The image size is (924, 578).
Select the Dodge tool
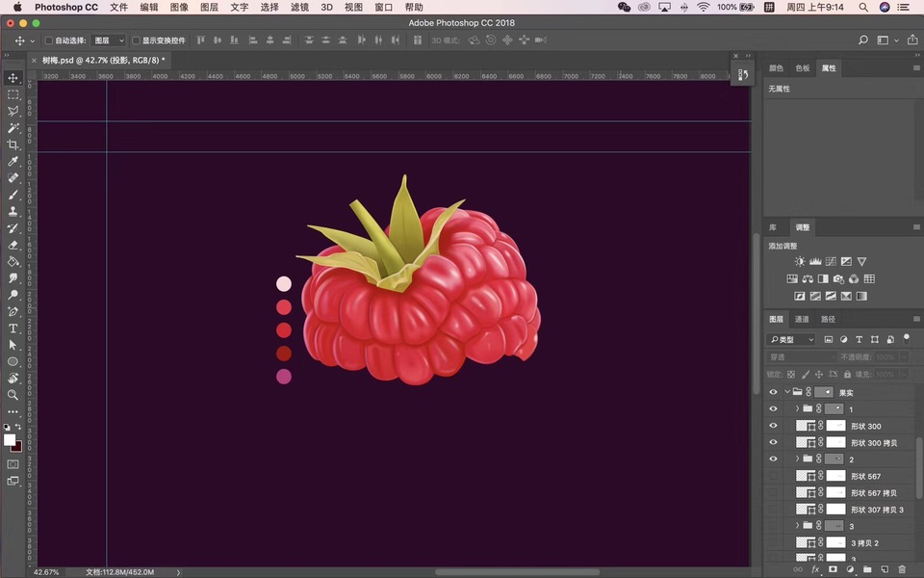(13, 295)
